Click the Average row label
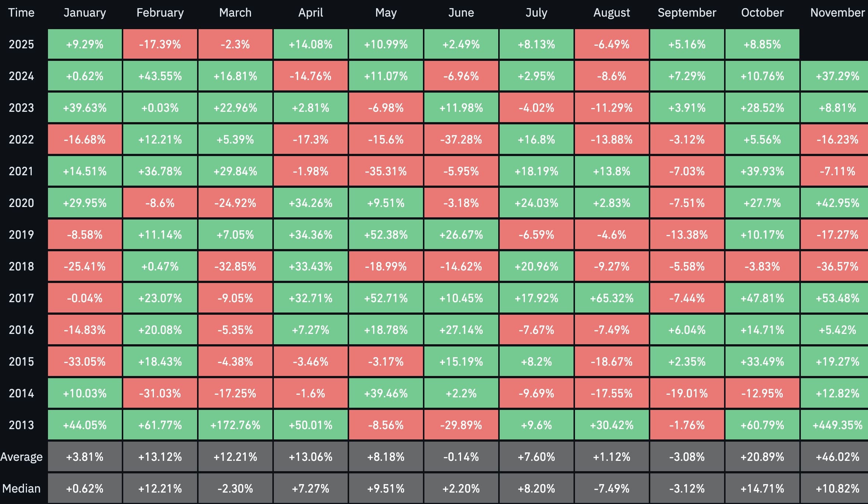The image size is (868, 504). [21, 457]
